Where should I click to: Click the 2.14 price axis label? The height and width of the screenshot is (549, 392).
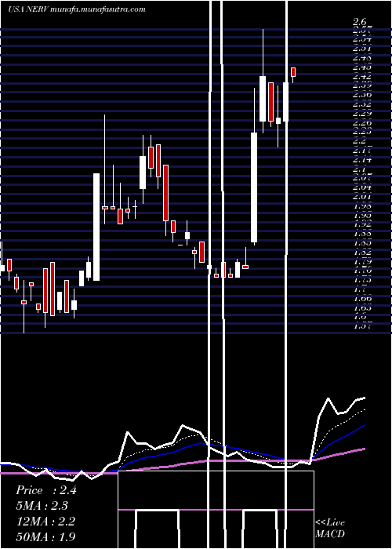(362, 160)
